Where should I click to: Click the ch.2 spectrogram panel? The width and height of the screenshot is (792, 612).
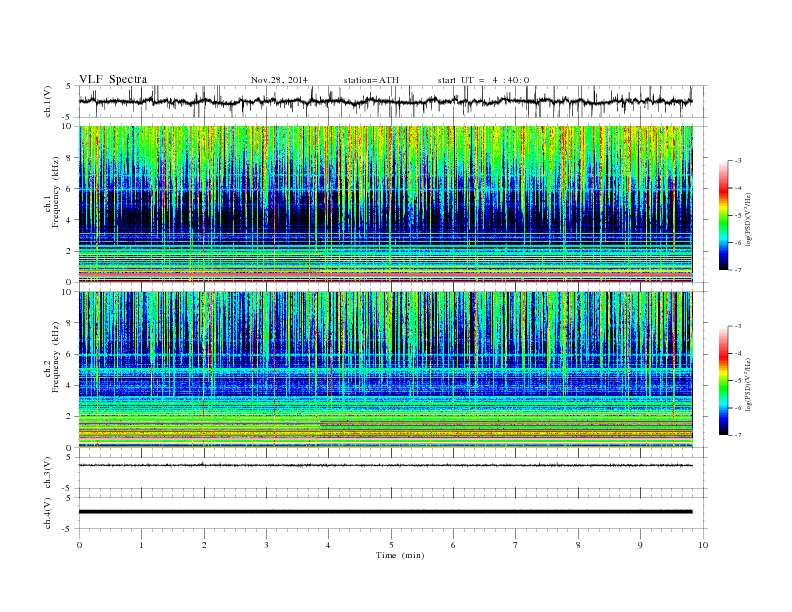pos(385,370)
